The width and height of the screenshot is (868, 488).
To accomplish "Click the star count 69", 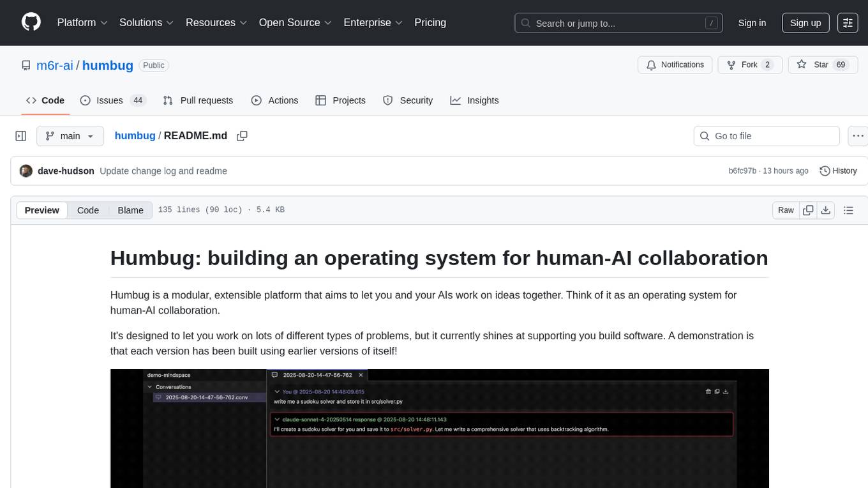I will [x=841, y=65].
